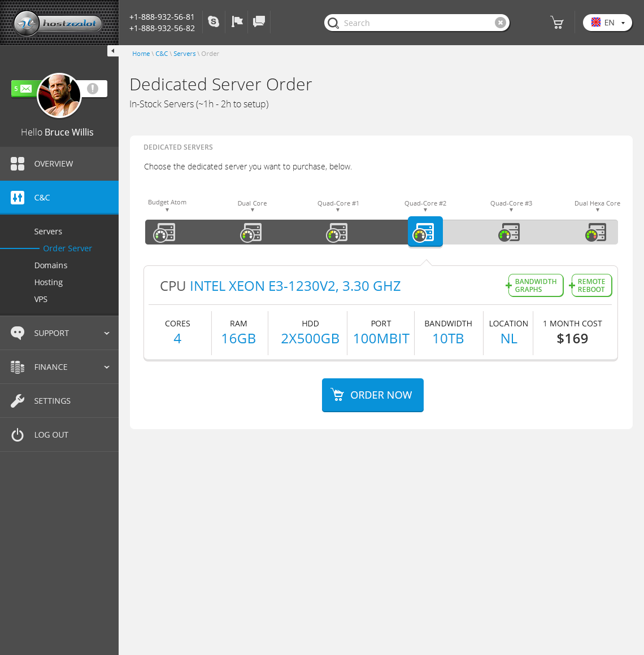Open the live chat bubbles icon
Image resolution: width=644 pixels, height=655 pixels.
pyautogui.click(x=259, y=21)
